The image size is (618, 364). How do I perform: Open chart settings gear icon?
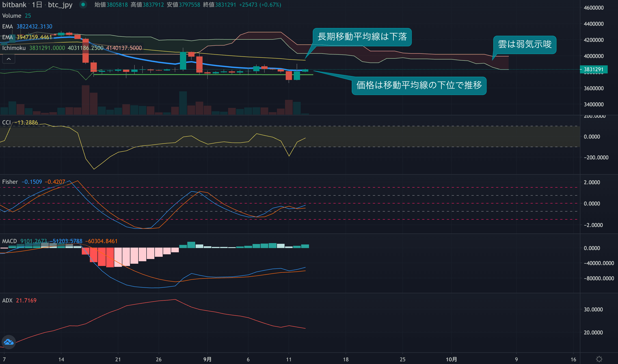click(x=599, y=359)
